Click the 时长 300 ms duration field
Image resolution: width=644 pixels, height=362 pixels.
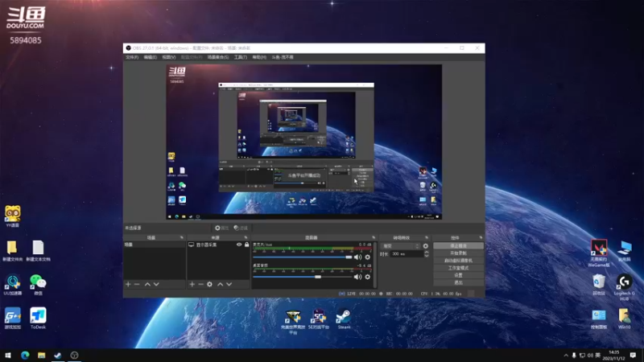[407, 254]
